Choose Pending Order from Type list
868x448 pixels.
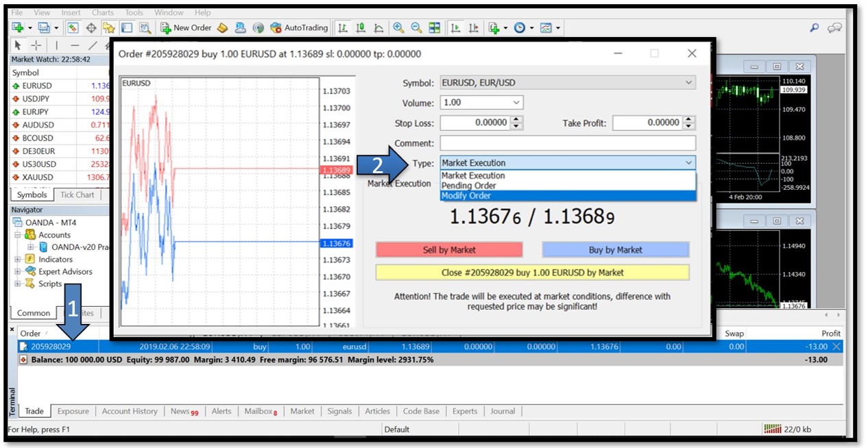click(568, 186)
